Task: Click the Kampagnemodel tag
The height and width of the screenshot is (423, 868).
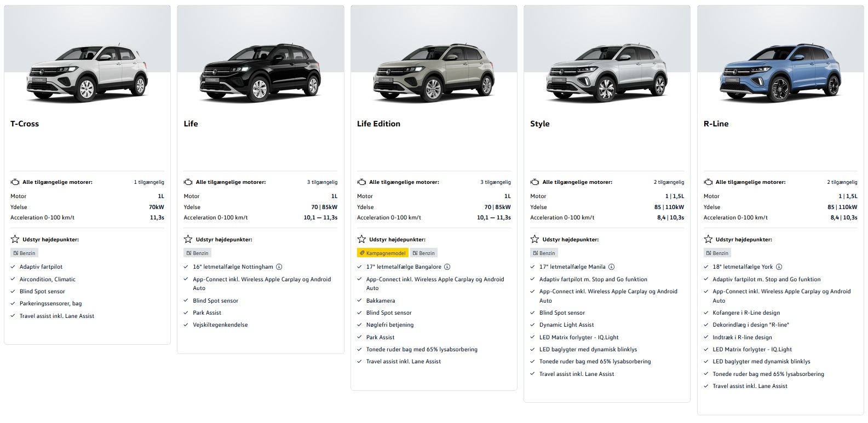Action: coord(382,253)
